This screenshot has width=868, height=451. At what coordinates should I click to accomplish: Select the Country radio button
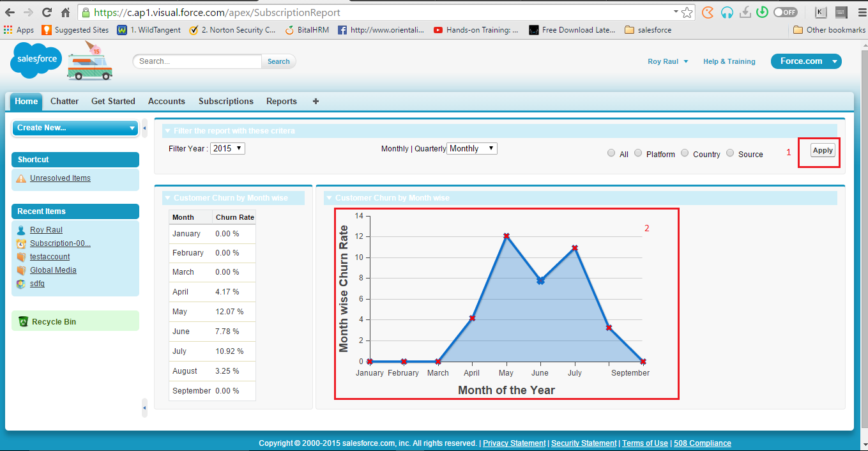point(685,153)
